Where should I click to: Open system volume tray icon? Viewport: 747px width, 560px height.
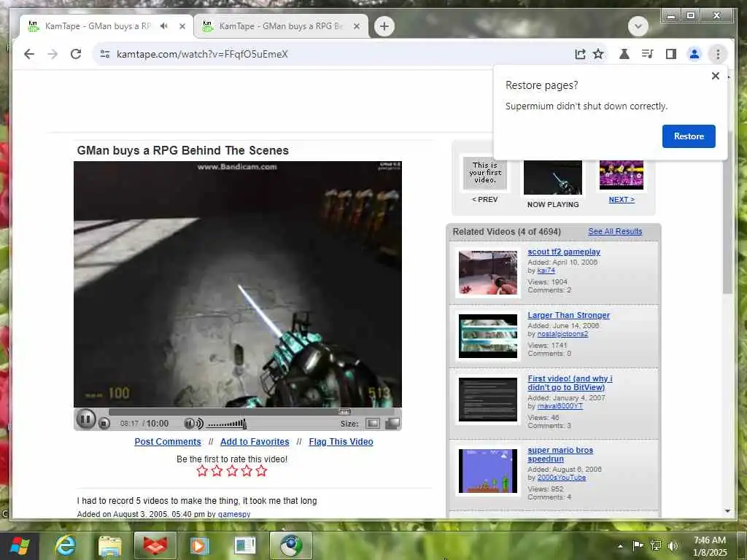click(x=673, y=545)
